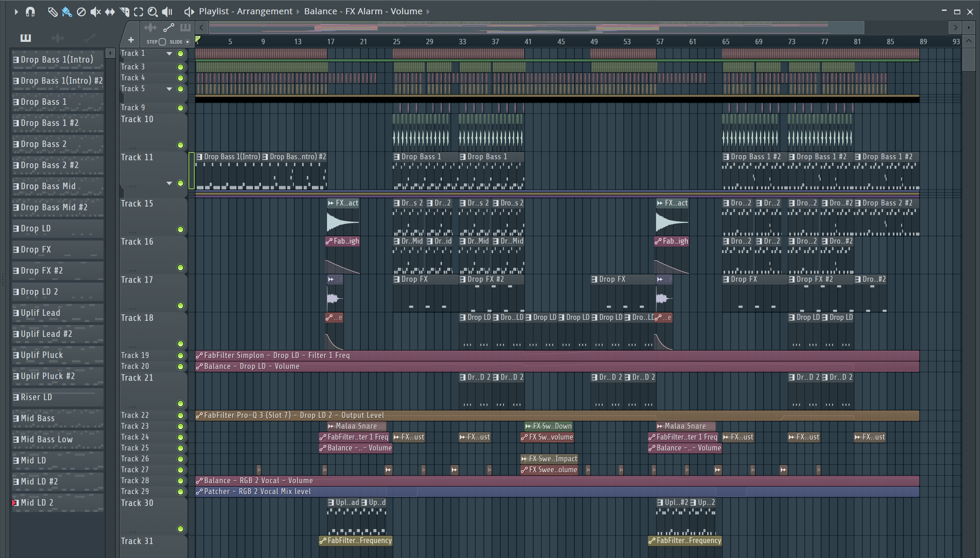Select the Delete tool
The height and width of the screenshot is (558, 980).
pyautogui.click(x=81, y=12)
